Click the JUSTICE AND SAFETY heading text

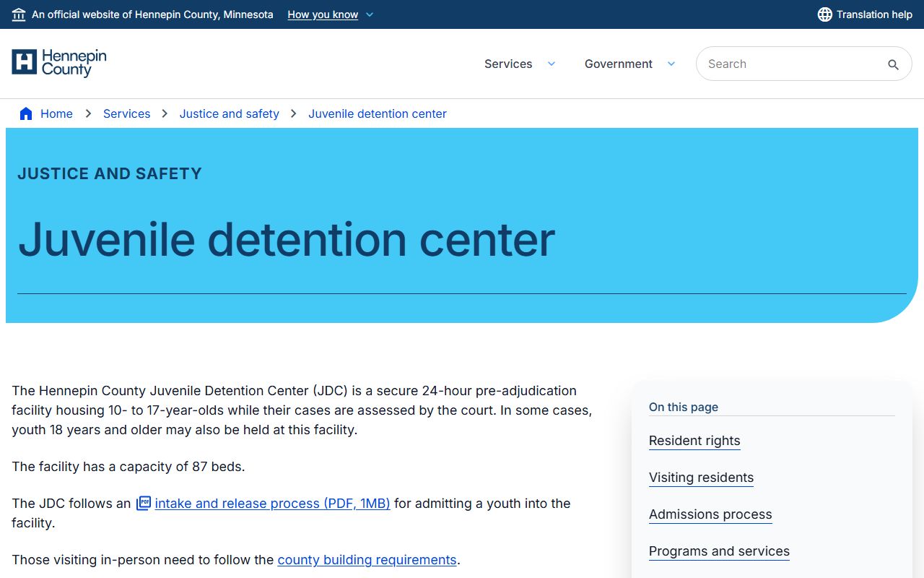coord(110,173)
